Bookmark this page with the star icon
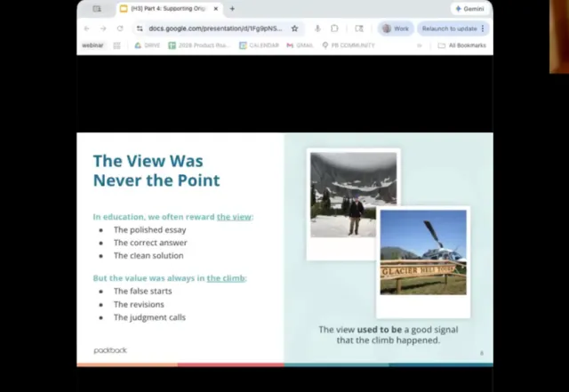 pyautogui.click(x=295, y=28)
